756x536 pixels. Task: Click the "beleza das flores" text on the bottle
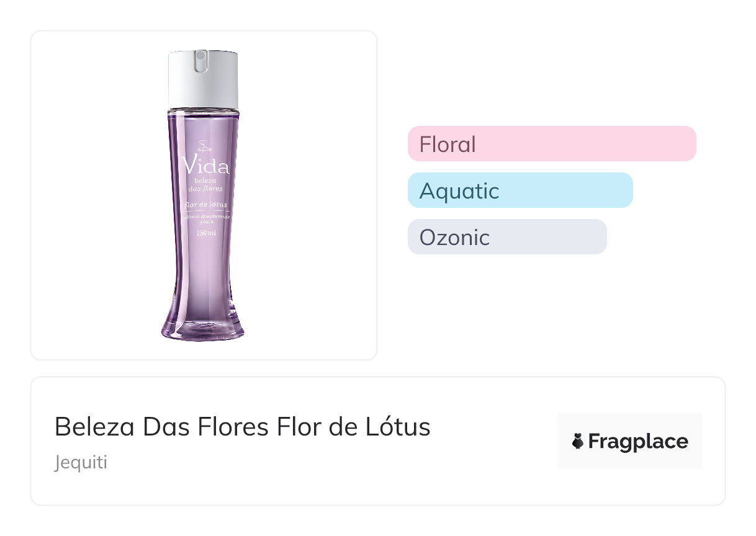click(205, 184)
